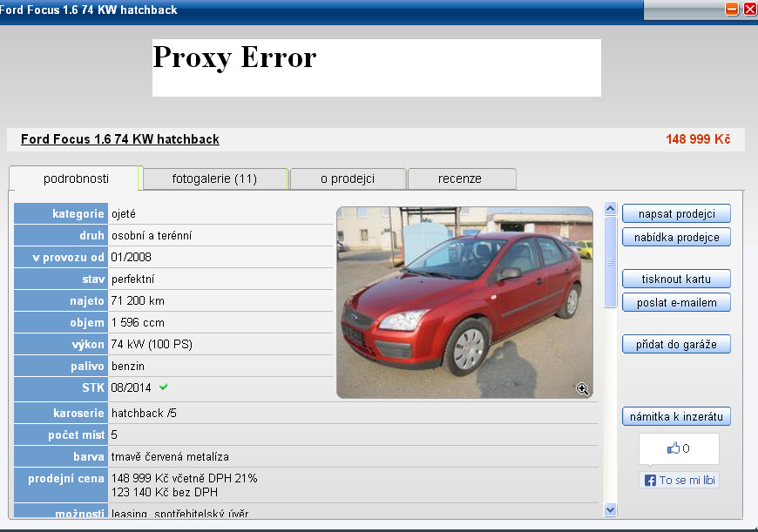758x532 pixels.
Task: Minimize the window using the orange title bar button
Action: tap(732, 10)
